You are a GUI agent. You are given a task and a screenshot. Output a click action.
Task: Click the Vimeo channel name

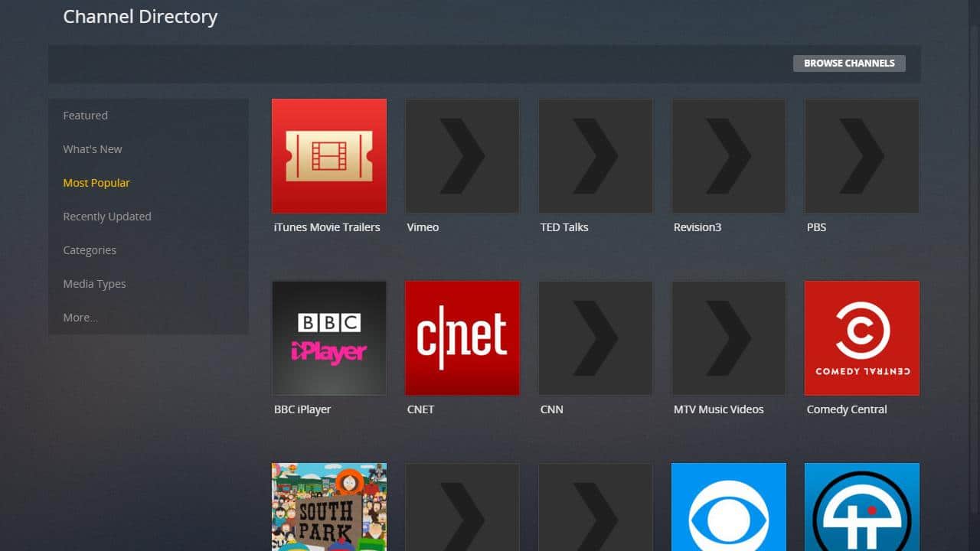(x=423, y=227)
